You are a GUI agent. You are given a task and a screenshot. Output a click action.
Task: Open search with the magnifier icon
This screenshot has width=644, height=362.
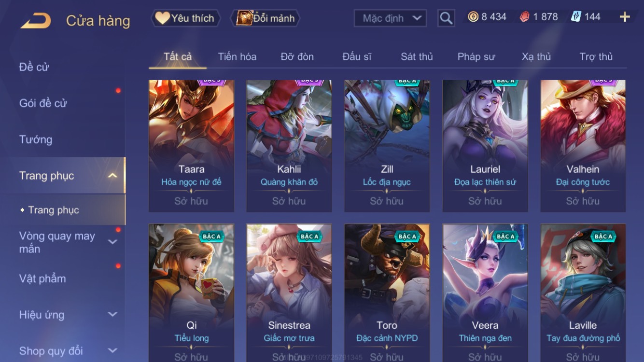pos(446,18)
